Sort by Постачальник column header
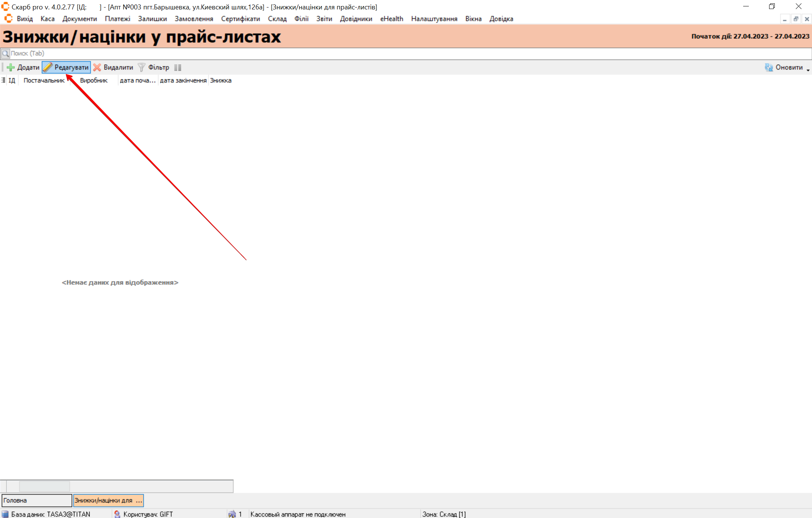 44,81
